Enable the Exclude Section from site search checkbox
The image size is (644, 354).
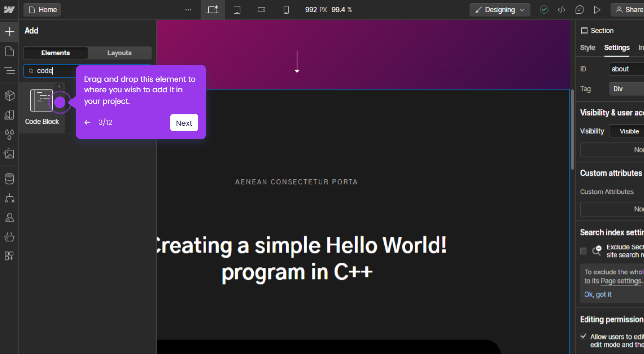583,251
